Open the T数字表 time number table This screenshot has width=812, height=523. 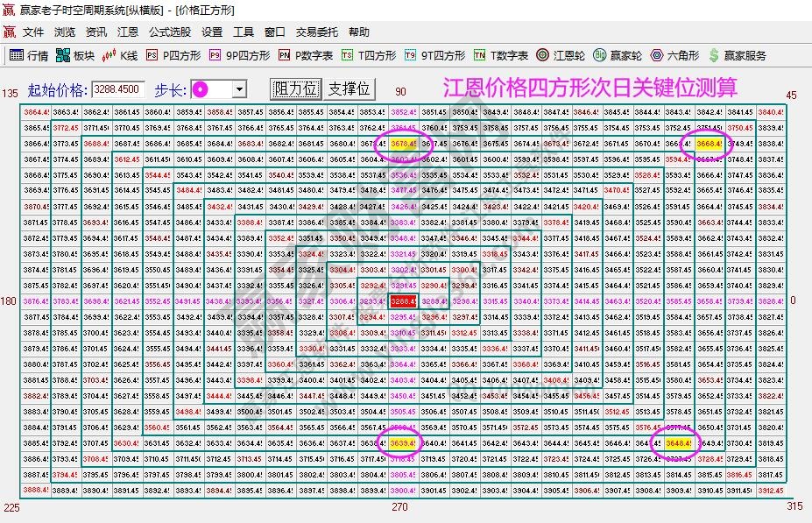coord(499,53)
